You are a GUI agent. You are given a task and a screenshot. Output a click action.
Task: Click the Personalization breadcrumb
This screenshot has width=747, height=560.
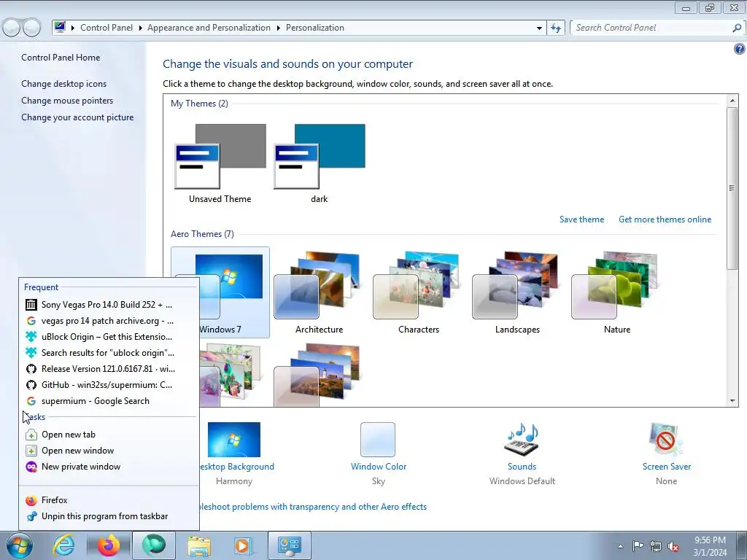315,28
